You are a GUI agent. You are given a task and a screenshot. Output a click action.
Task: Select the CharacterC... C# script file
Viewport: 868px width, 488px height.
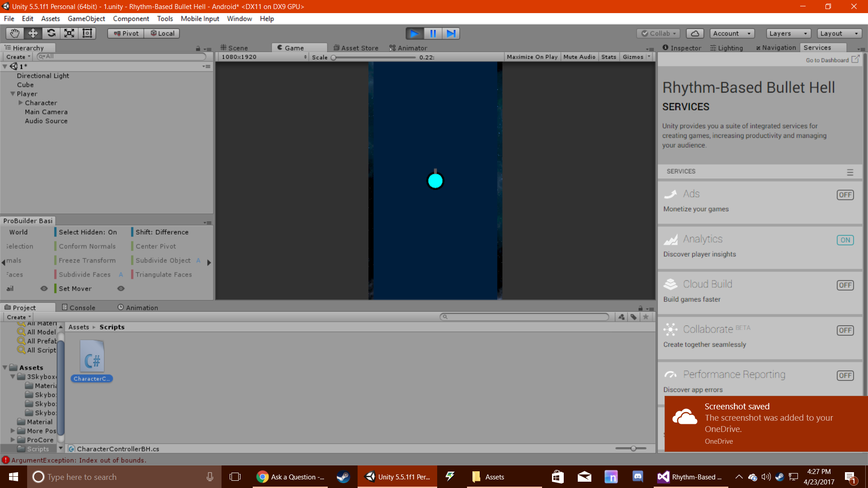92,361
